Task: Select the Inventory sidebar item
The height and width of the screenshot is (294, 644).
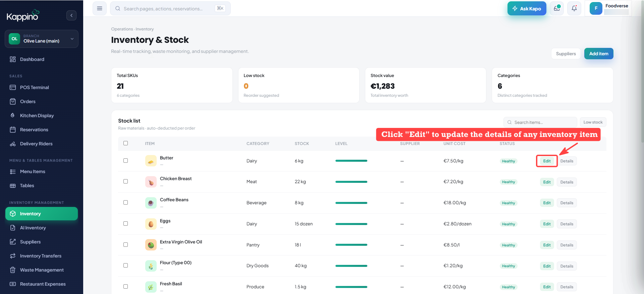Action: pos(42,214)
